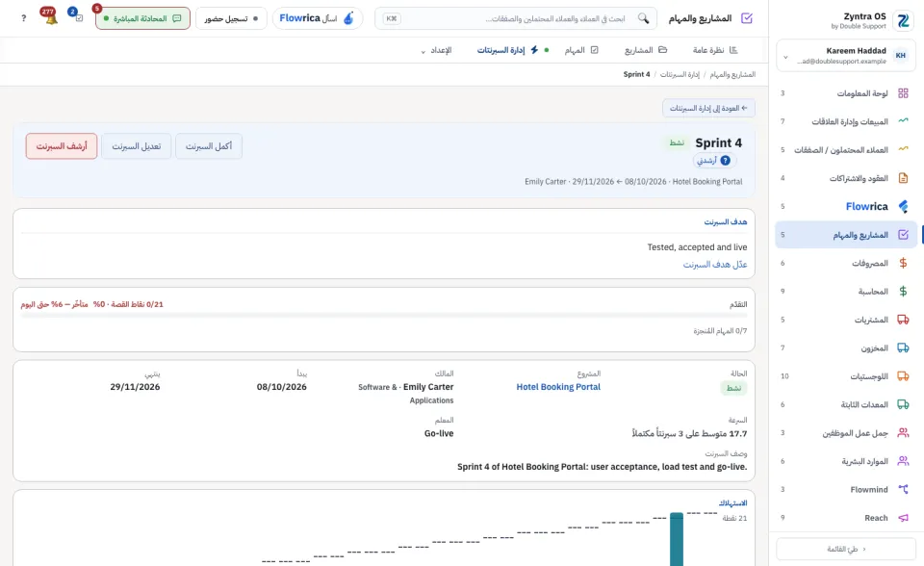Screen dimensions: 924x566
Task: Open العملاء المحتملون / الصفقات icon
Action: click(x=903, y=149)
